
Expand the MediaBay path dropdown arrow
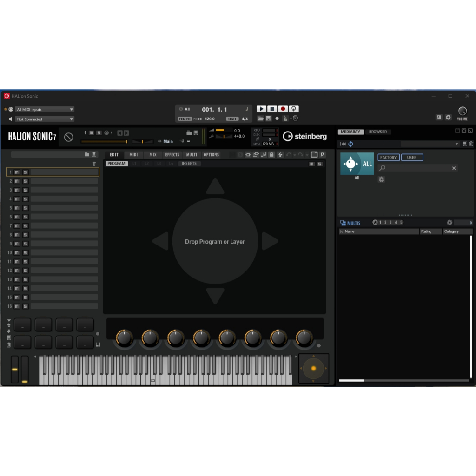456,144
